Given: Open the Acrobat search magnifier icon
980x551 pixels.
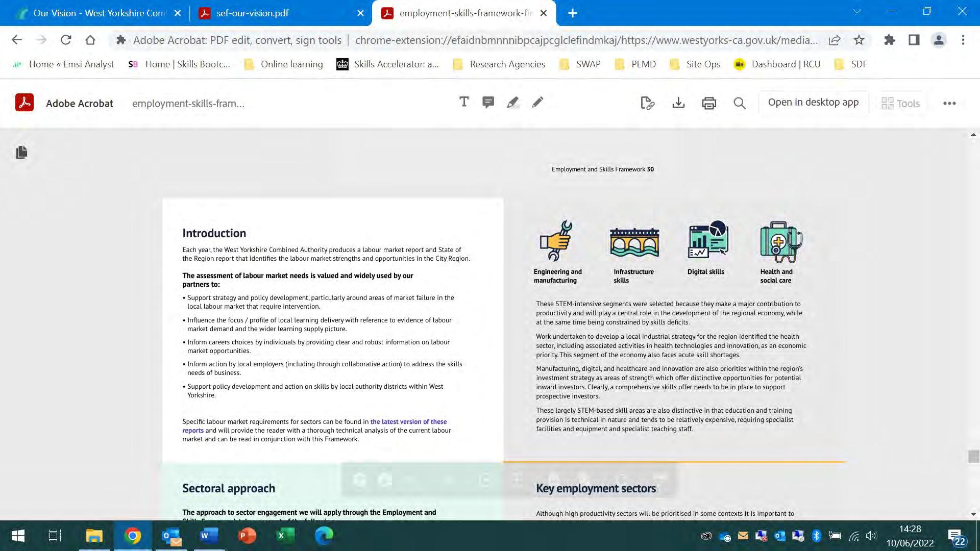Looking at the screenshot, I should click(x=740, y=103).
